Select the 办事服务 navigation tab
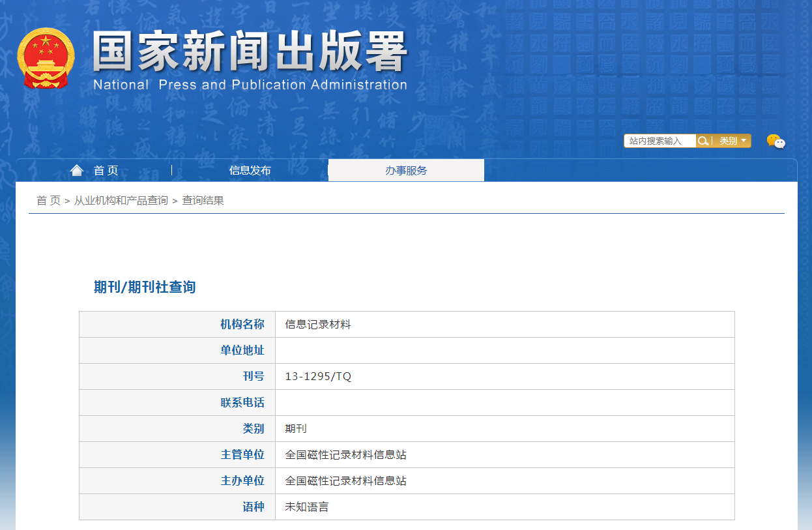Screen dimensions: 812x530 click(x=405, y=171)
